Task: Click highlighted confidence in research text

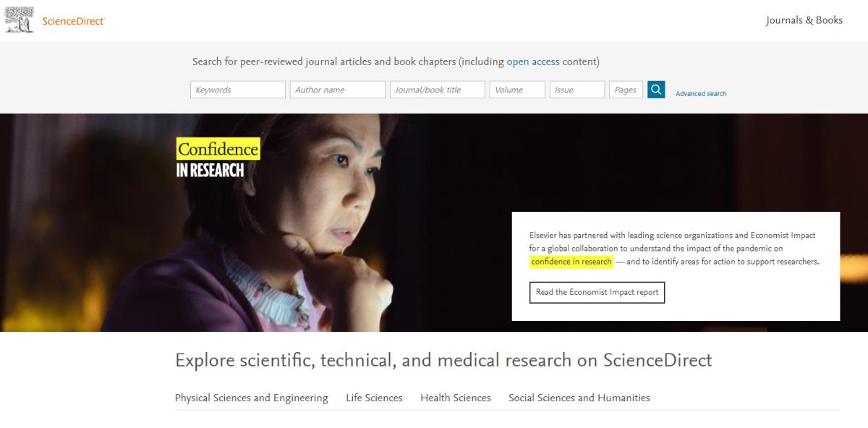Action: (x=571, y=262)
